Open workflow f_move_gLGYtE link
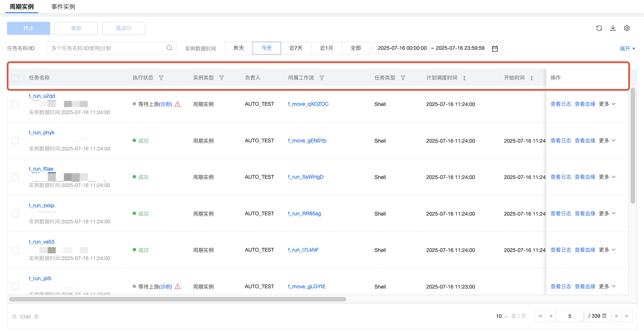The image size is (644, 331). pos(307,286)
